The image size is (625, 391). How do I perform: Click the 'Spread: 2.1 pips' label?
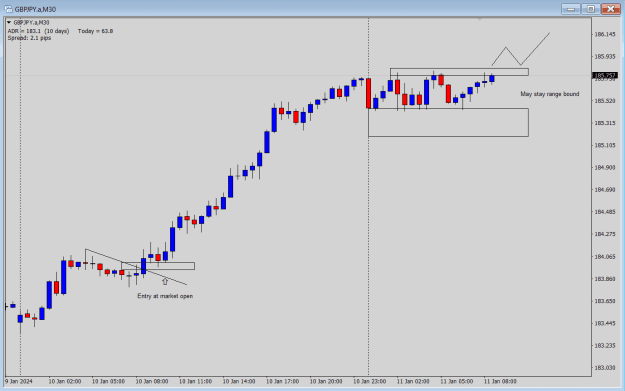click(x=29, y=38)
